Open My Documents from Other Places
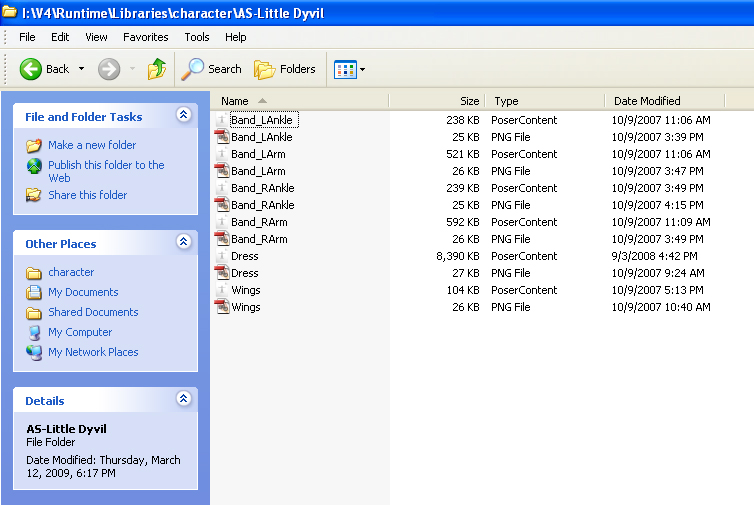The image size is (754, 505). [x=83, y=292]
